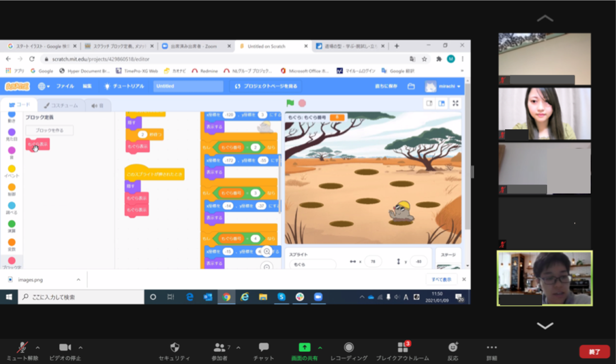
Task: Open the ファイル menu in Scratch
Action: click(x=65, y=86)
